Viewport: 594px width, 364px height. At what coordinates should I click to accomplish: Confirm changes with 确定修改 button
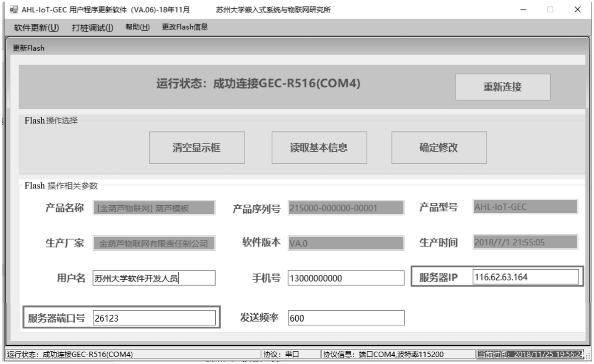click(x=439, y=148)
